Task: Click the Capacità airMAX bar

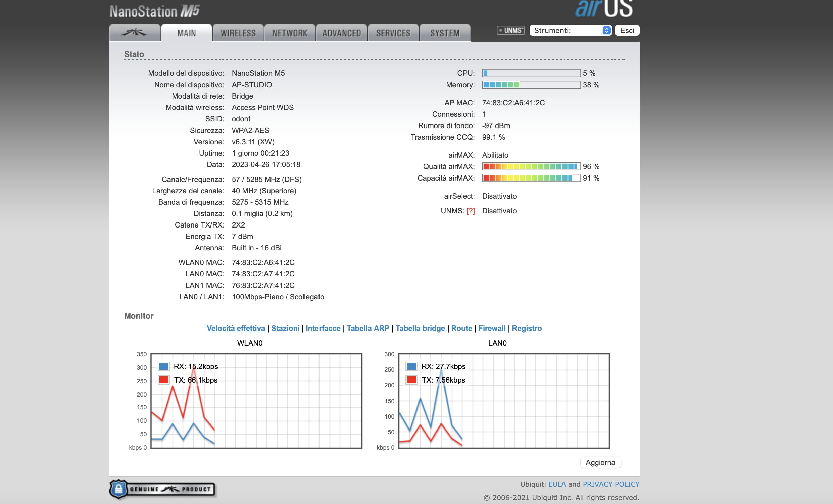Action: (x=531, y=178)
